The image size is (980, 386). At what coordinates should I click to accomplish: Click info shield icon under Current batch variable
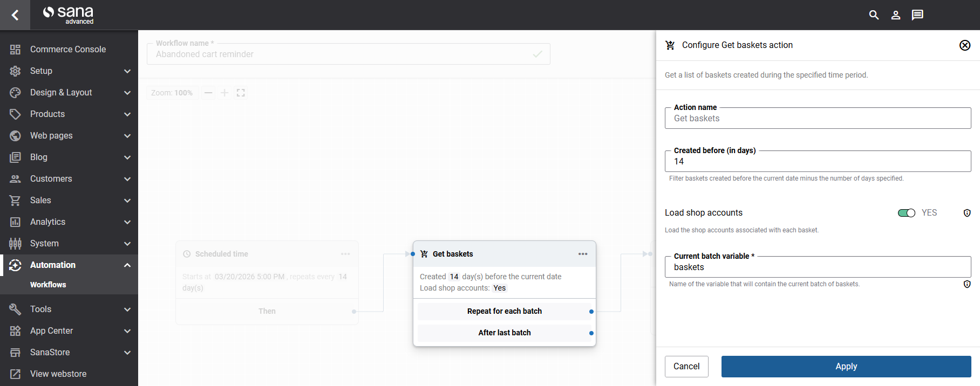click(967, 284)
